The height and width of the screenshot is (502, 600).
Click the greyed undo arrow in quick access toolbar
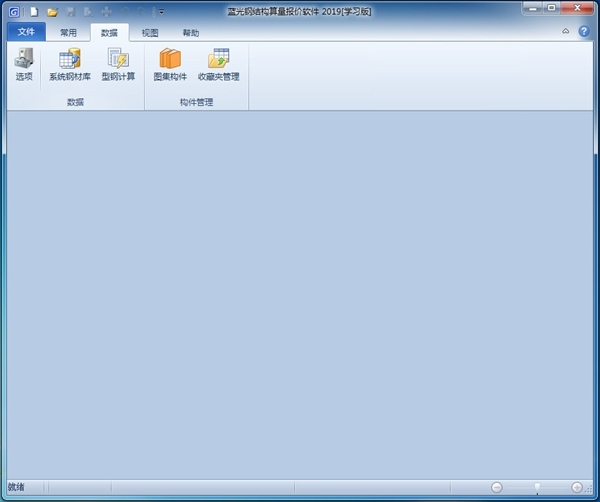tap(125, 12)
